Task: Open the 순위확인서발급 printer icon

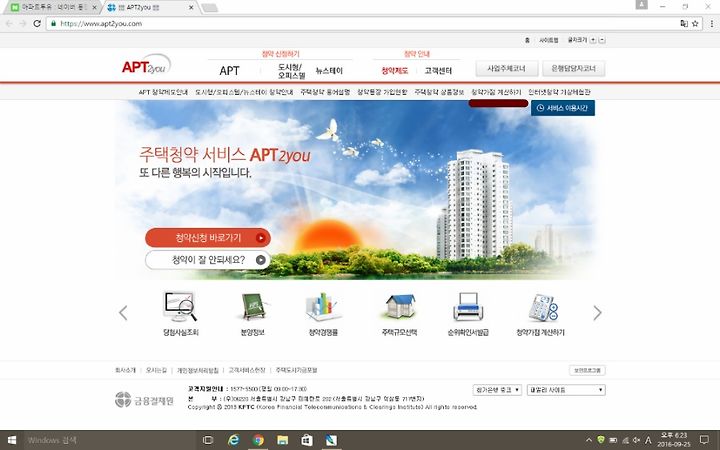Action: (468, 307)
